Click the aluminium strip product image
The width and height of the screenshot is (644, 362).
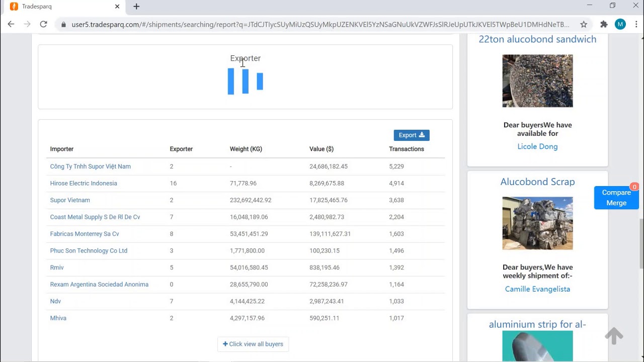pyautogui.click(x=537, y=346)
